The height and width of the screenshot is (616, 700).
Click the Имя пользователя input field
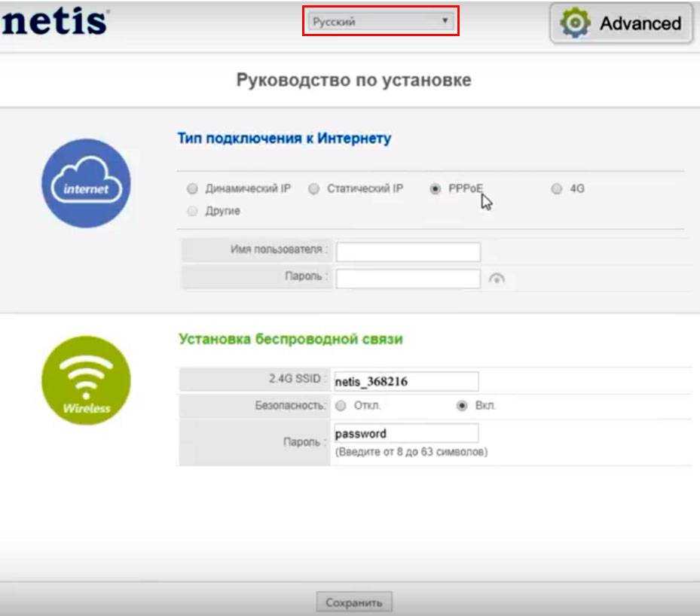tap(408, 252)
